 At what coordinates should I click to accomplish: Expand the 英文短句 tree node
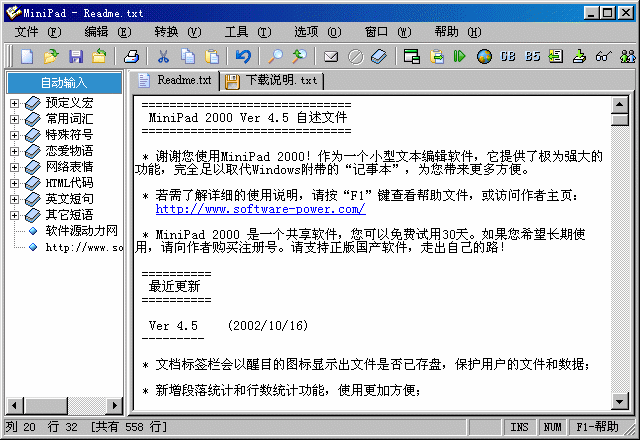[x=14, y=199]
